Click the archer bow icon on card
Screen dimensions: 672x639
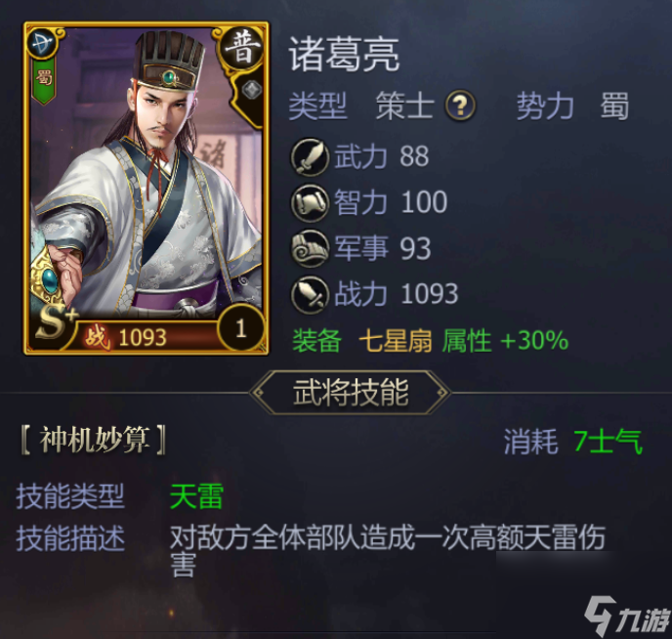point(42,43)
